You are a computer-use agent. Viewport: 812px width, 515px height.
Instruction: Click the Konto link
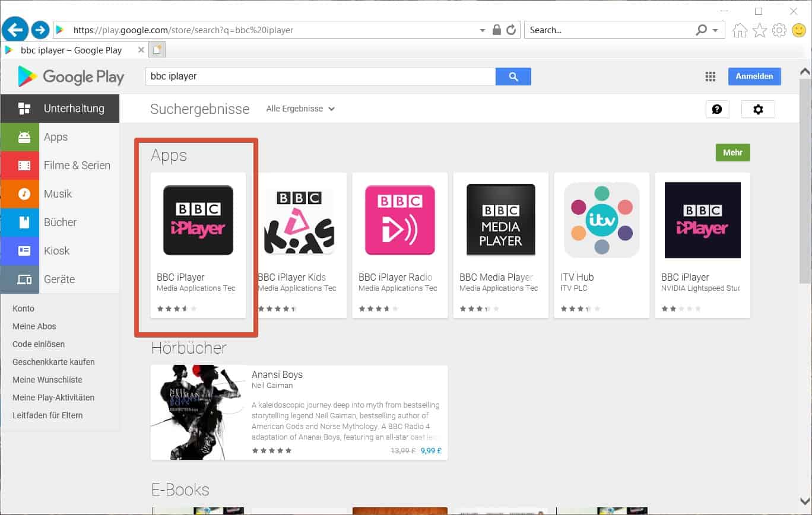24,309
